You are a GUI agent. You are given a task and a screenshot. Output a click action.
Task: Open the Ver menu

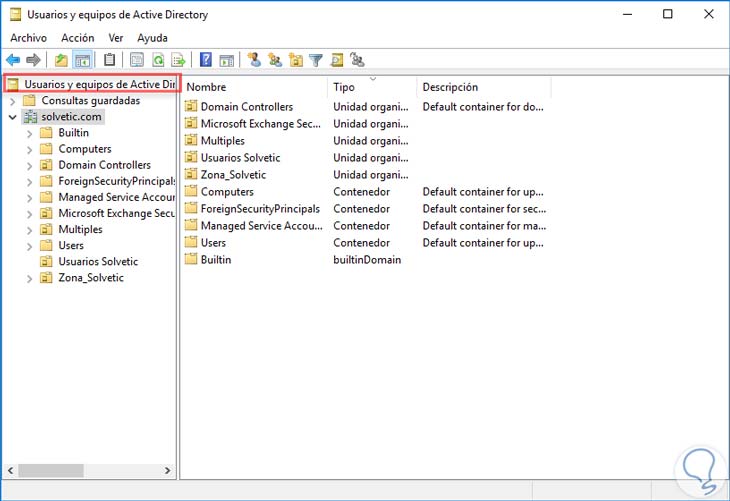pyautogui.click(x=115, y=38)
